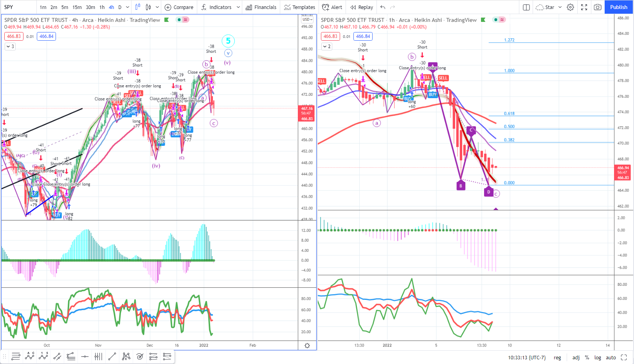Open the left chart time axis settings gear
Viewport: 634px width, 364px height.
click(x=307, y=345)
